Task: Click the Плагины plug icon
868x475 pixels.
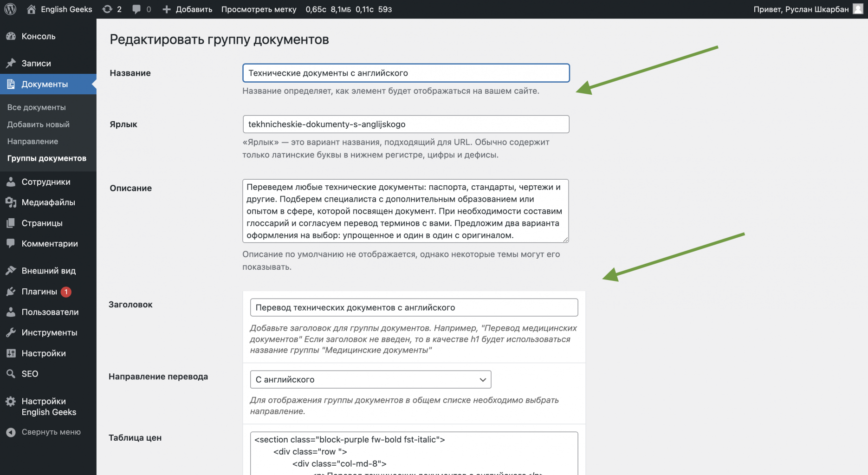Action: click(x=11, y=292)
